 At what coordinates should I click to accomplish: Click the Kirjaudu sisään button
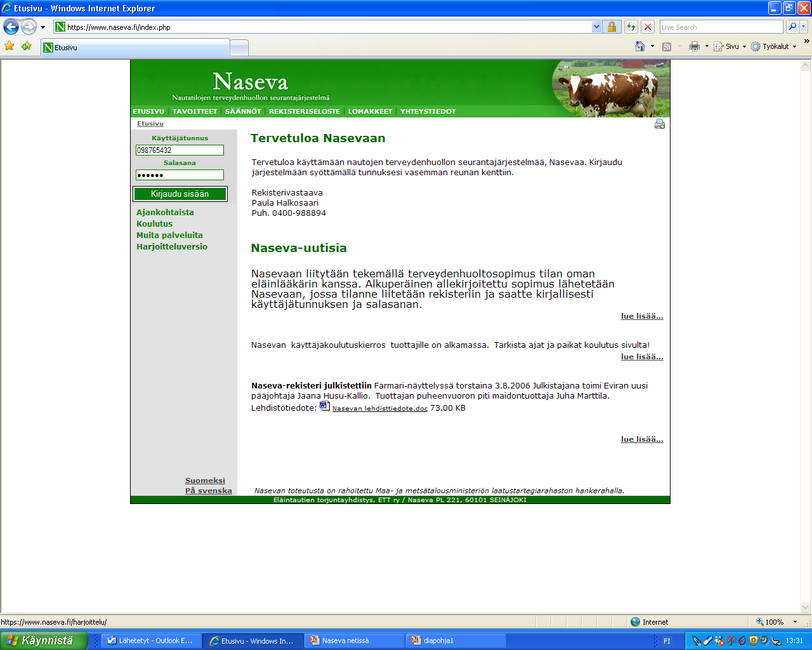point(180,194)
